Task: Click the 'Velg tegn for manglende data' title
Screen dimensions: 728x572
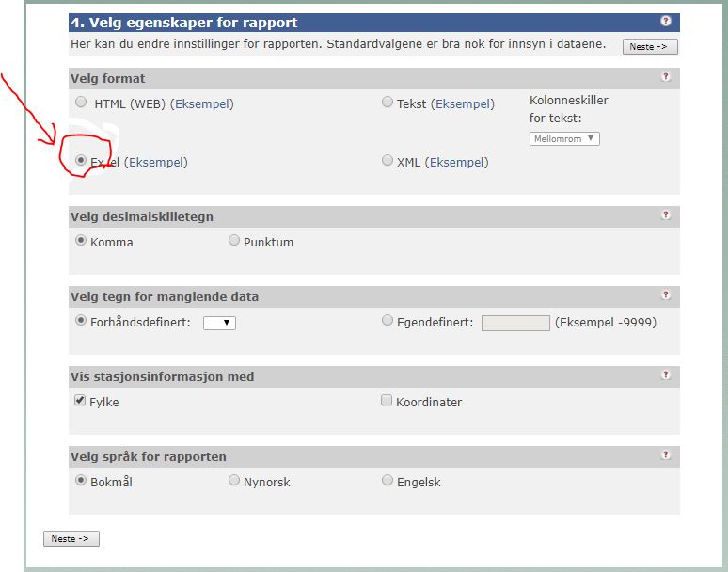Action: [165, 296]
